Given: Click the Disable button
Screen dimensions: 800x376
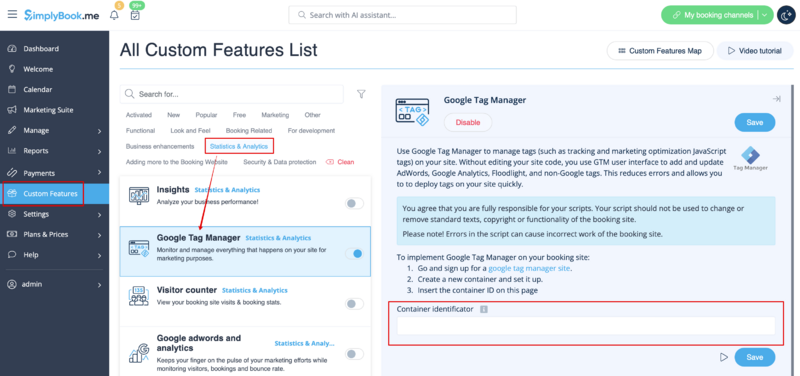Looking at the screenshot, I should tap(468, 122).
